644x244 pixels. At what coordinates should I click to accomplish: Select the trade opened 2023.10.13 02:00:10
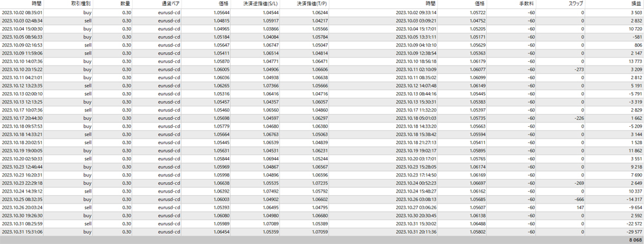point(322,93)
